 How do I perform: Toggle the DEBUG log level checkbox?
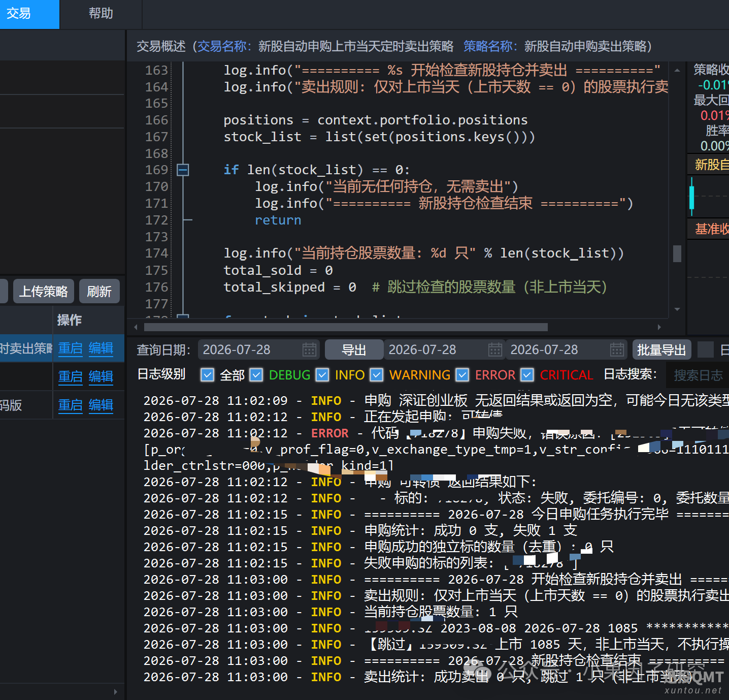coord(256,375)
